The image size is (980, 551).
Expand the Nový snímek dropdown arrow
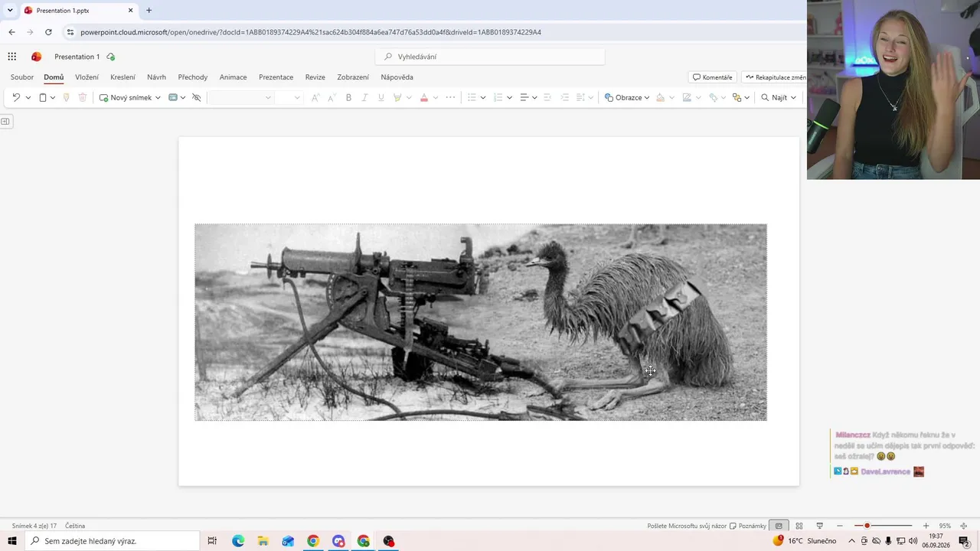pyautogui.click(x=158, y=97)
